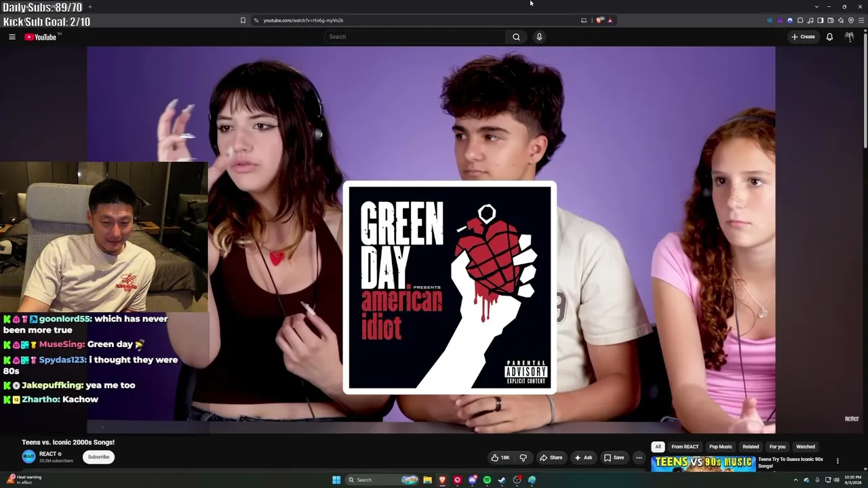Open the Brave Shields icon
The width and height of the screenshot is (868, 488).
pyautogui.click(x=599, y=20)
